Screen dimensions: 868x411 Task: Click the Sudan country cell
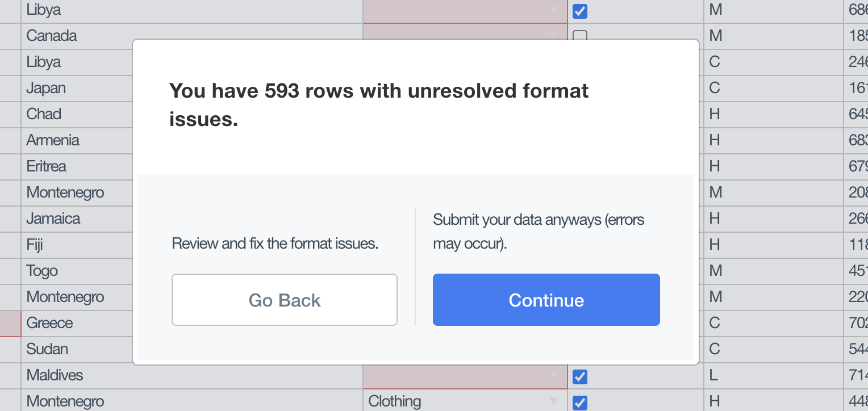pyautogui.click(x=68, y=349)
